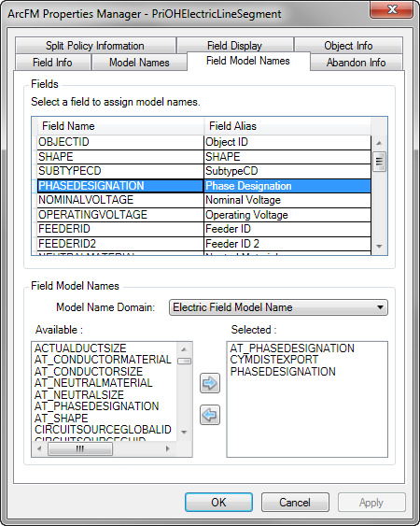Click the left arrow to remove model name
Viewport: 420px width, 526px height.
coord(210,415)
